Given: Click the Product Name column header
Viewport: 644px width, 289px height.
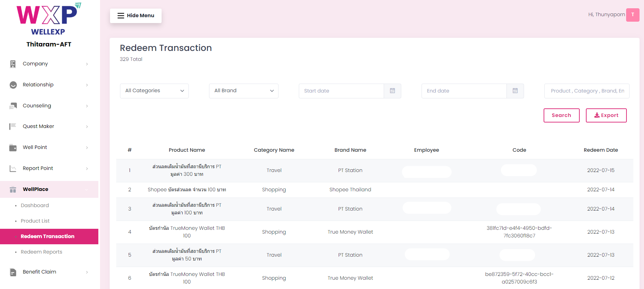Looking at the screenshot, I should point(187,150).
